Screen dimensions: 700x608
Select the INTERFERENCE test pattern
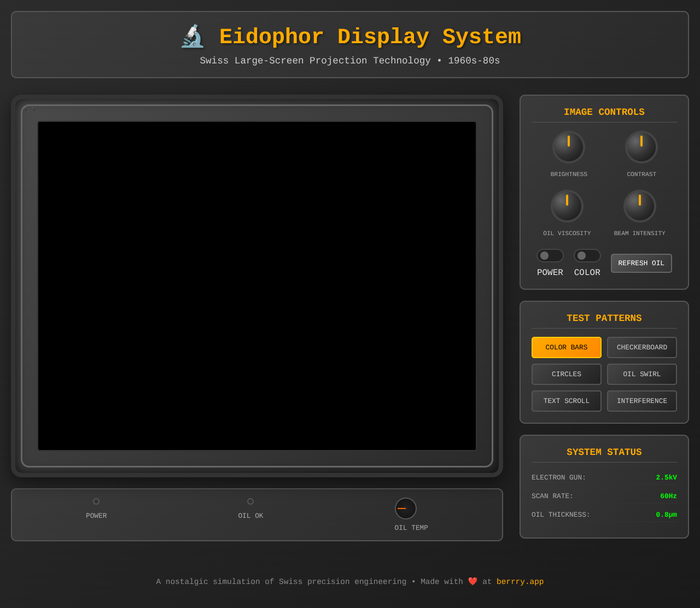point(641,401)
